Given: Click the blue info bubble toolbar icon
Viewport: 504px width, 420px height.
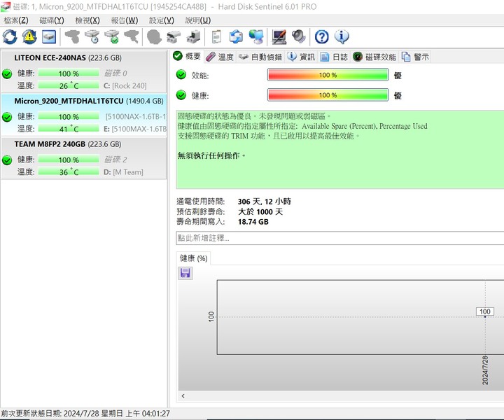Looking at the screenshot, I should 342,36.
